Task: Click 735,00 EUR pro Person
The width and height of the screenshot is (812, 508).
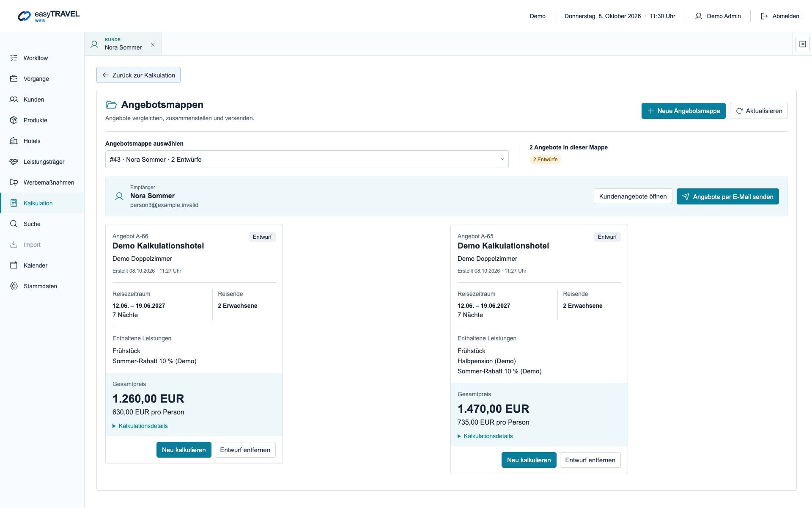Action: pos(493,422)
